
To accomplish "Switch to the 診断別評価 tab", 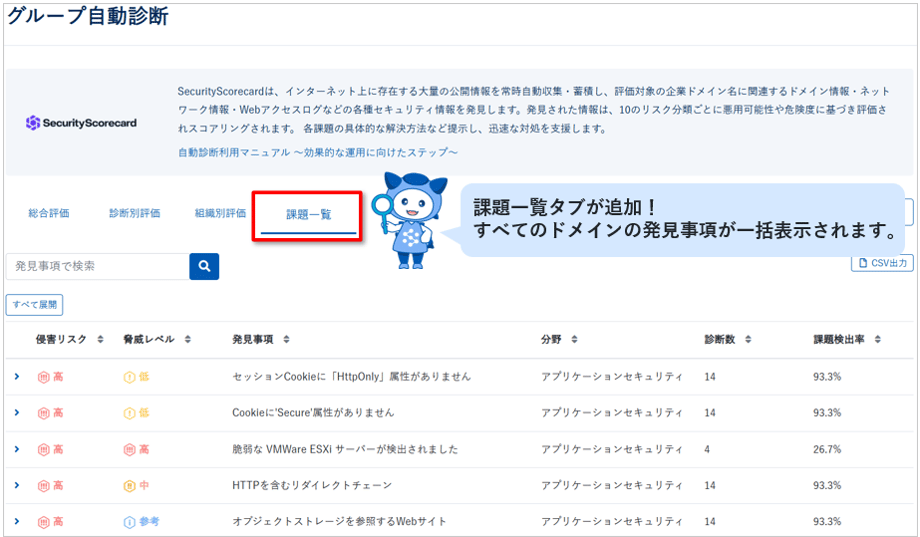I will click(134, 213).
